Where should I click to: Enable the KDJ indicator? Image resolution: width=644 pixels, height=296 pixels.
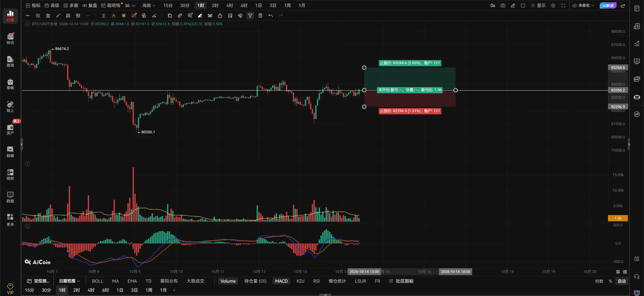point(300,281)
